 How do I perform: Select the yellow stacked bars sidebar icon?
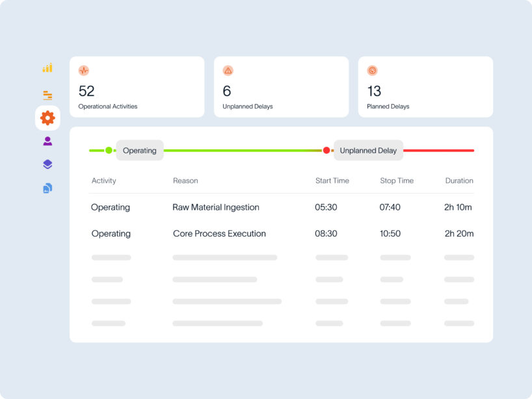pyautogui.click(x=47, y=95)
